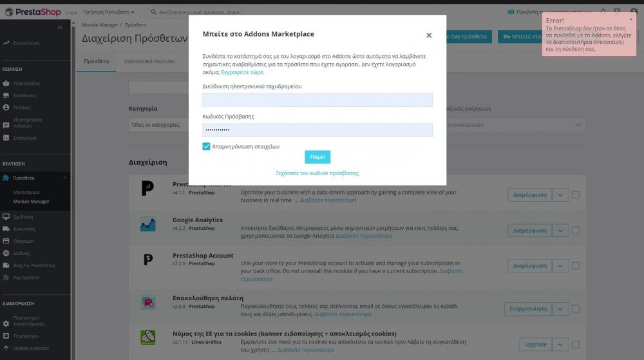Expand Επακολούθηση πελάτη action dropdown arrow
This screenshot has height=360, width=644.
pos(560,308)
